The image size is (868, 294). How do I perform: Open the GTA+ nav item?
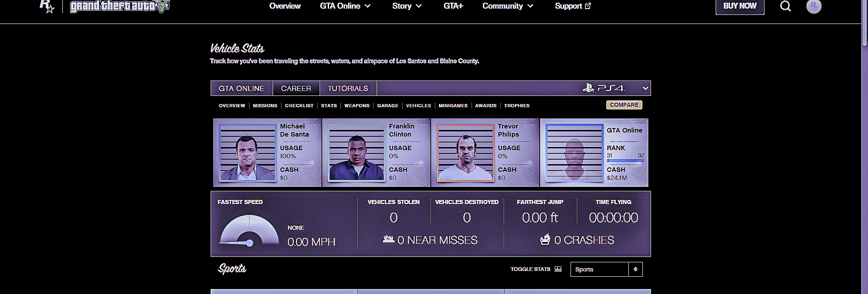453,6
